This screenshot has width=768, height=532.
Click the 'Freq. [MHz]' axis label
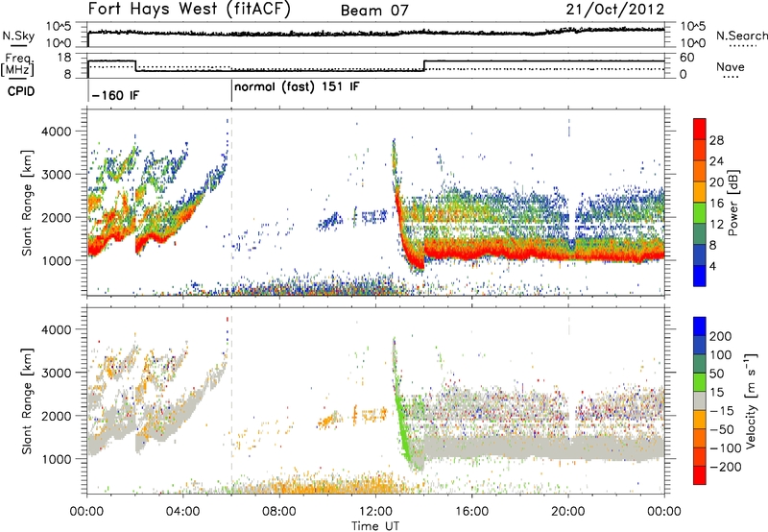pyautogui.click(x=17, y=64)
